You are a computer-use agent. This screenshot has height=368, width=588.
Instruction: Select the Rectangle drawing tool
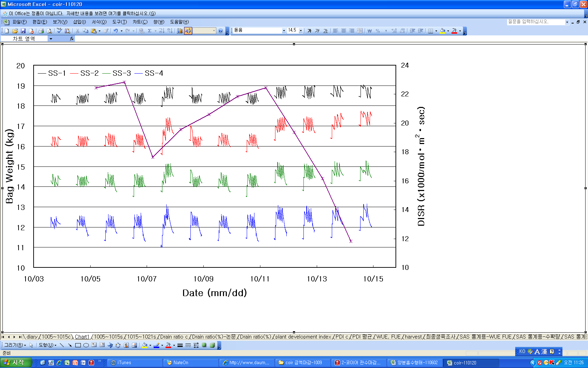(78, 345)
